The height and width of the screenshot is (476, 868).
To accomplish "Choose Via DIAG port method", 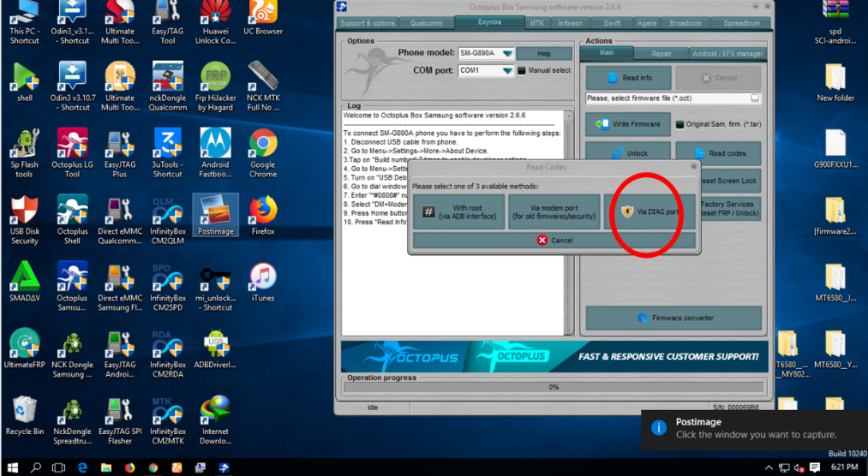I will point(650,211).
